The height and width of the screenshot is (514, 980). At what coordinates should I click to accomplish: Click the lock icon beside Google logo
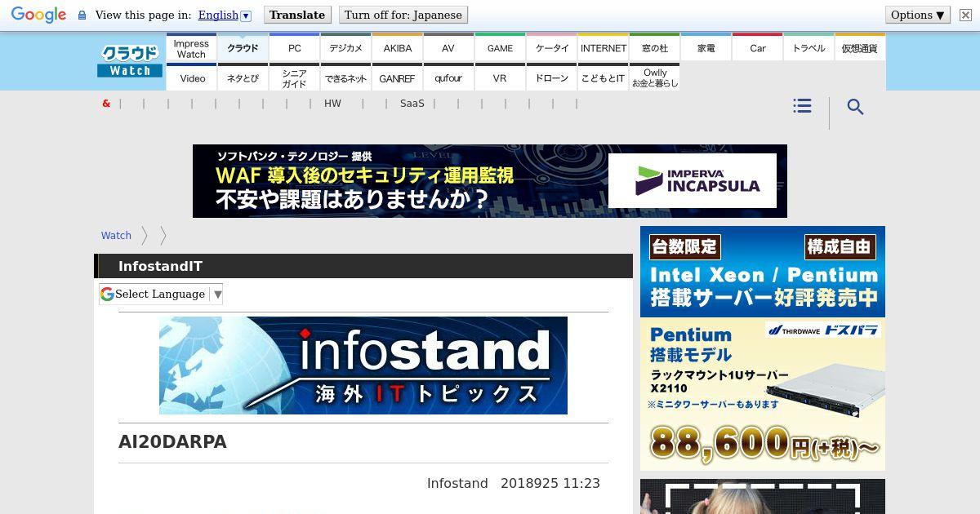82,15
